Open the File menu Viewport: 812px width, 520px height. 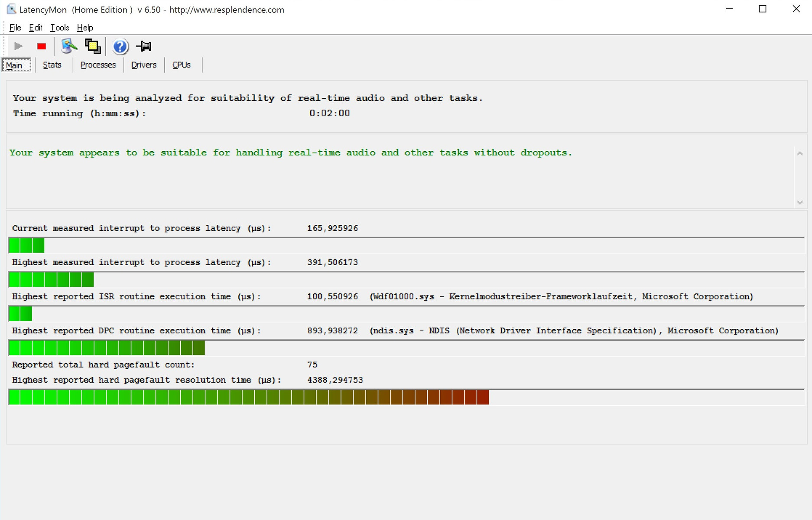coord(15,27)
